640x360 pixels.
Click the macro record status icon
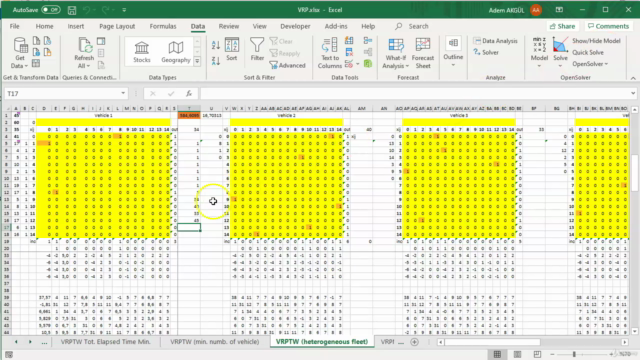click(9, 355)
